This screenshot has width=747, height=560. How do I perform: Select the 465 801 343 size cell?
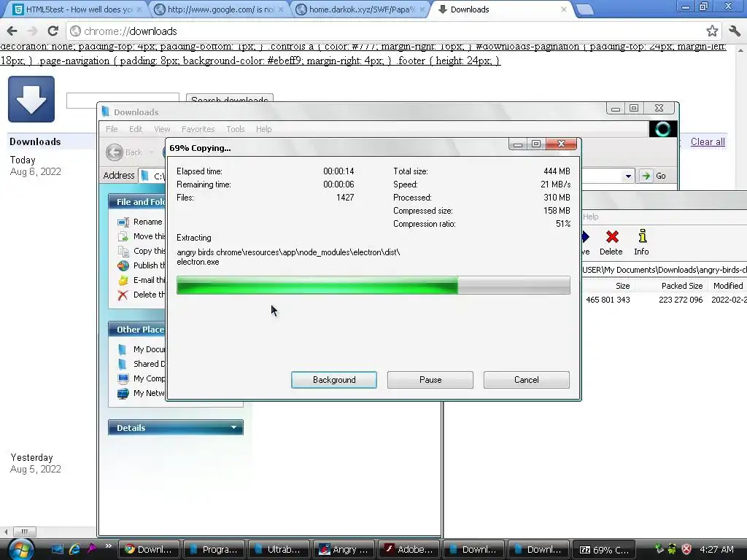click(608, 300)
